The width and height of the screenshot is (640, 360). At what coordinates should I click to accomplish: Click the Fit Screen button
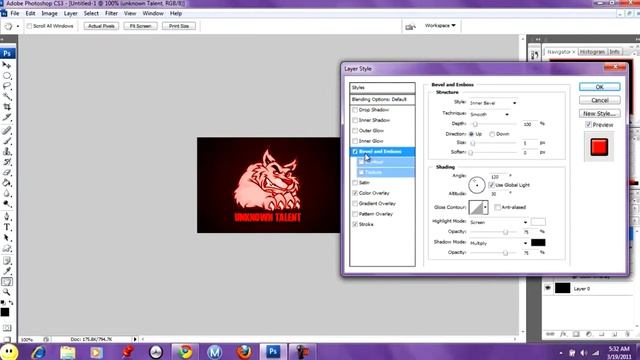pyautogui.click(x=140, y=26)
